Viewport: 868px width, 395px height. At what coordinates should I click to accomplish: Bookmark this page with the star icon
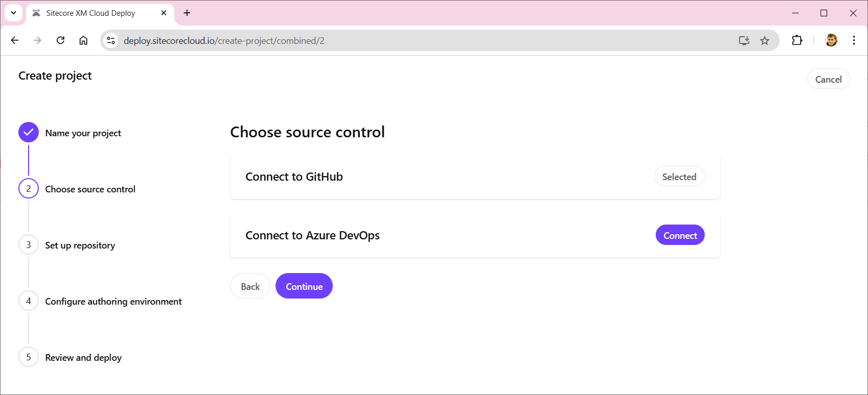[x=764, y=40]
